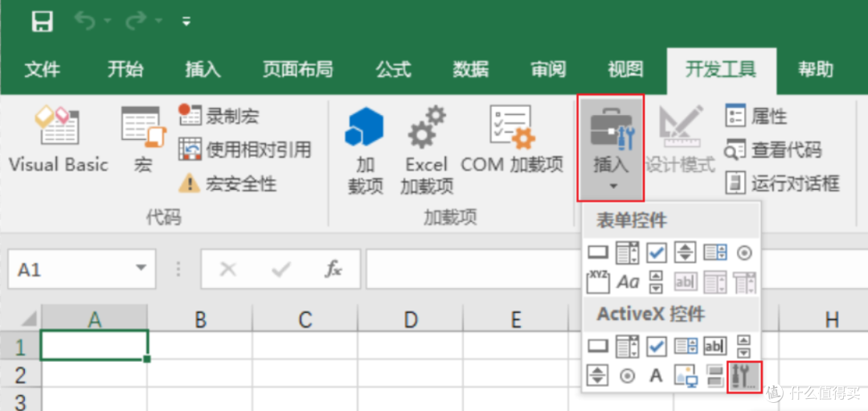Click the Save icon in title bar
The image size is (868, 411).
pyautogui.click(x=43, y=23)
